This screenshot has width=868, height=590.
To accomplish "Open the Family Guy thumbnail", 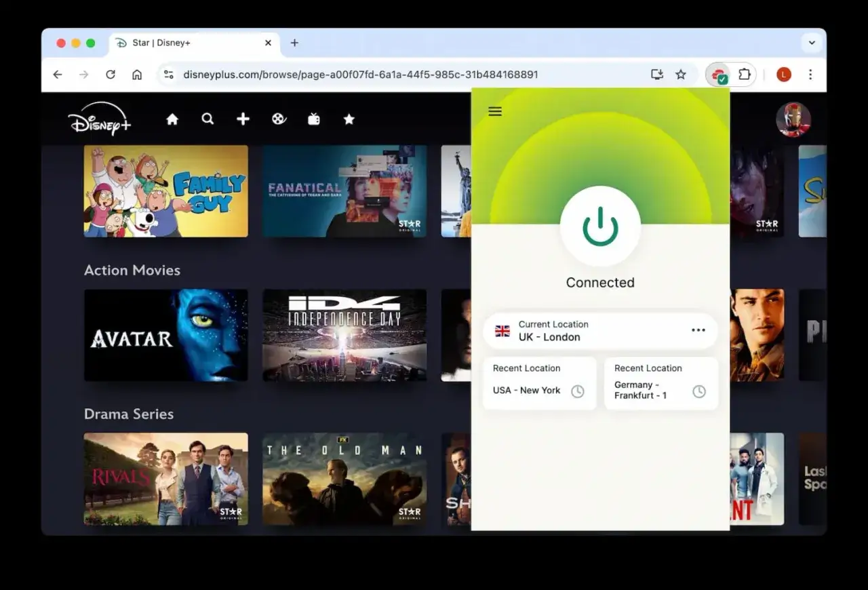I will click(x=166, y=191).
